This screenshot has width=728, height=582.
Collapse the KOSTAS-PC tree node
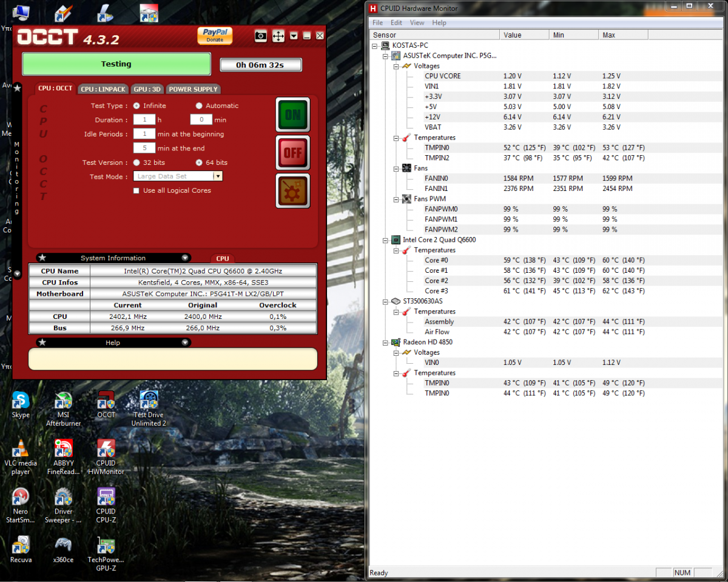click(x=376, y=45)
